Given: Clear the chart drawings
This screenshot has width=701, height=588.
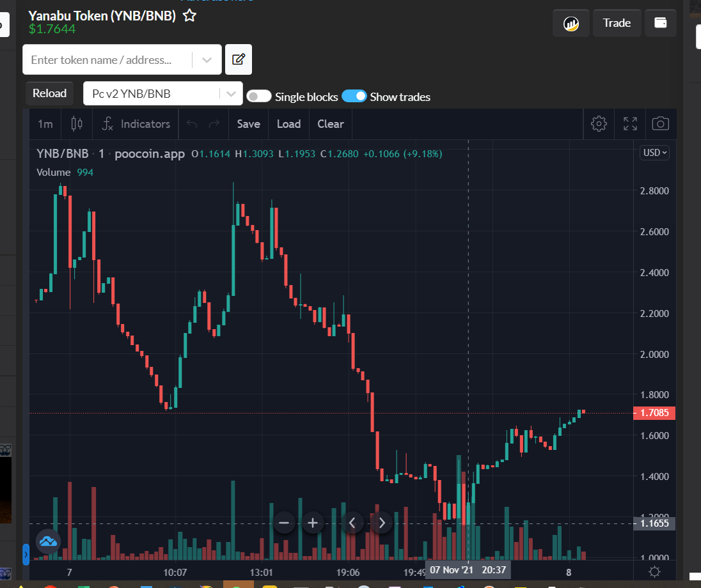Looking at the screenshot, I should (331, 124).
